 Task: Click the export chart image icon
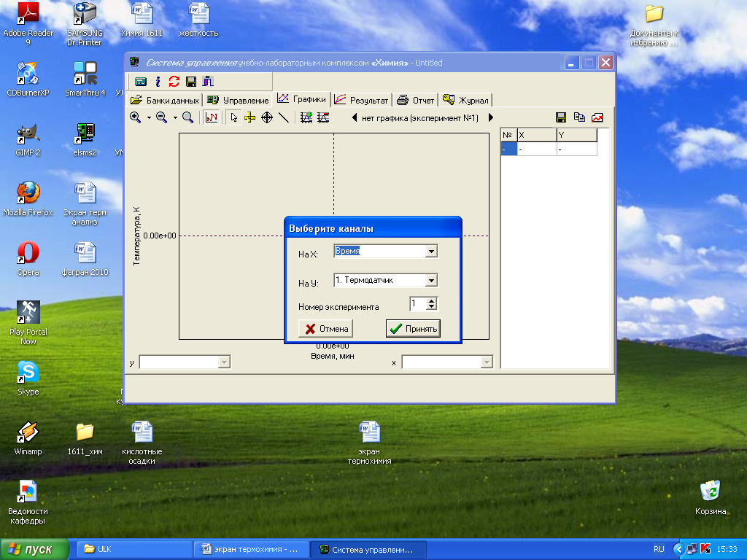597,117
